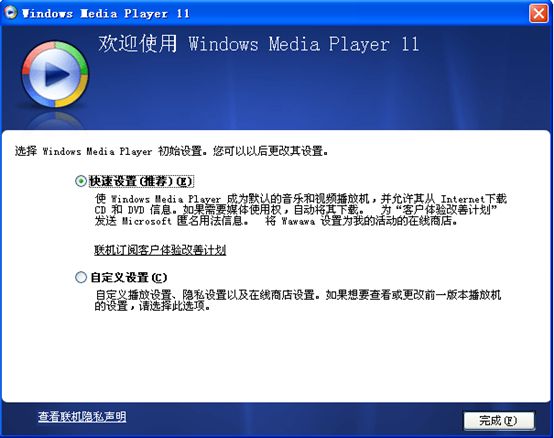554x438 pixels.
Task: Close the Windows Media Player 11 setup window
Action: coord(538,13)
